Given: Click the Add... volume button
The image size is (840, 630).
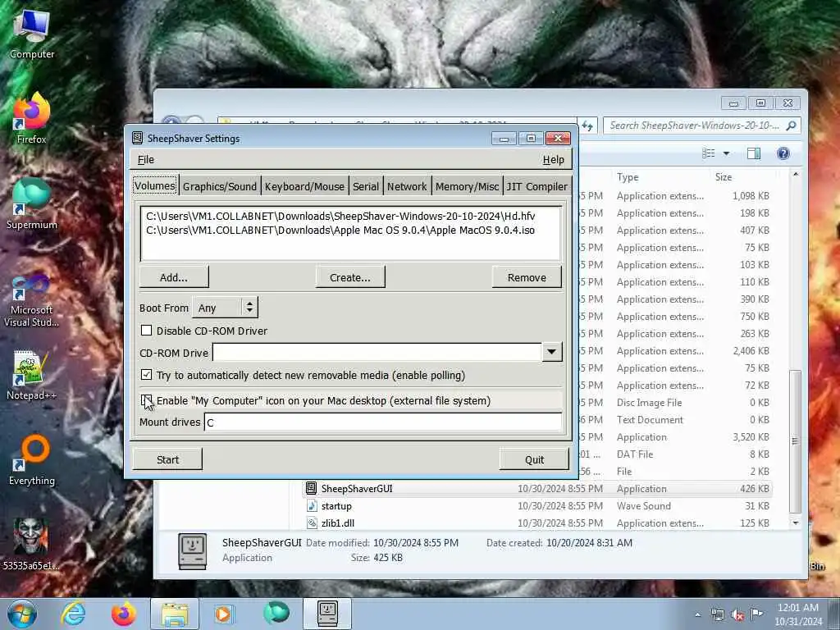Looking at the screenshot, I should pyautogui.click(x=174, y=277).
